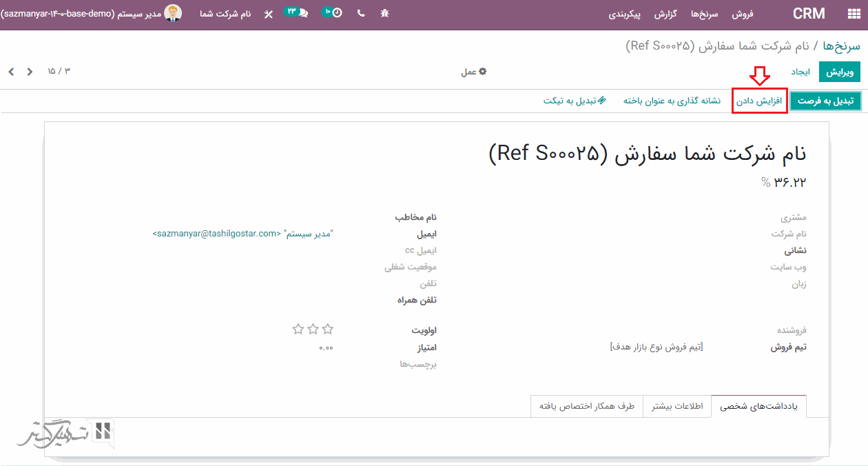Click the وب سایت field label
This screenshot has height=466, width=868.
[789, 267]
